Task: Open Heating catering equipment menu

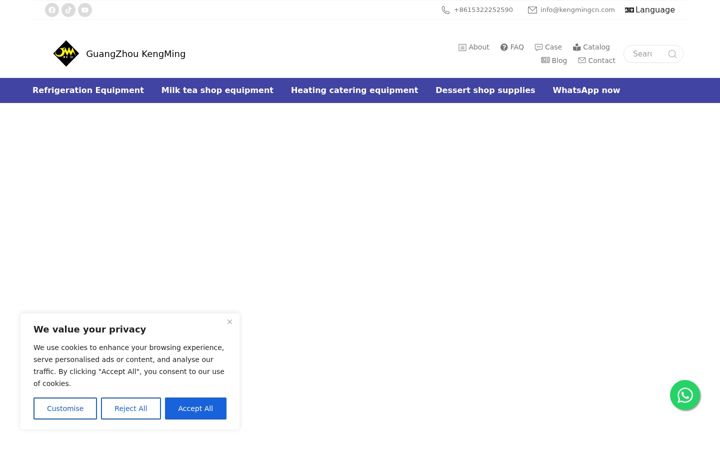Action: [x=354, y=90]
